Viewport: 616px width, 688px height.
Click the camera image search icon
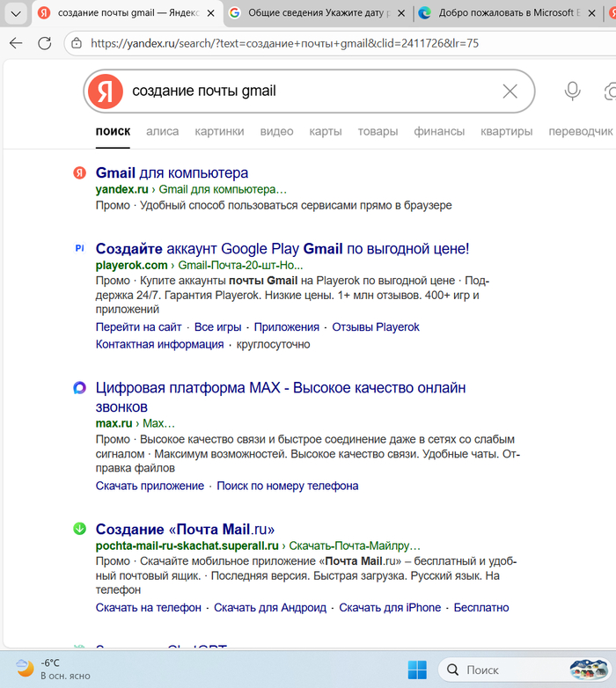(x=610, y=91)
